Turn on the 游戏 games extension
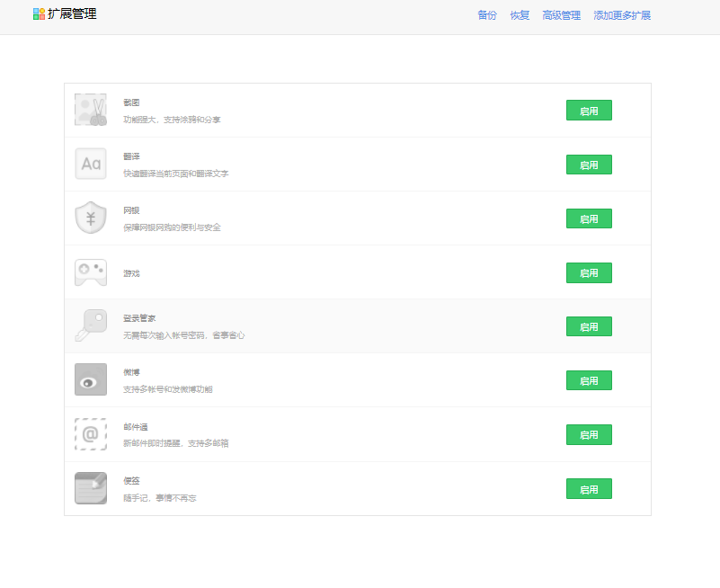 589,272
